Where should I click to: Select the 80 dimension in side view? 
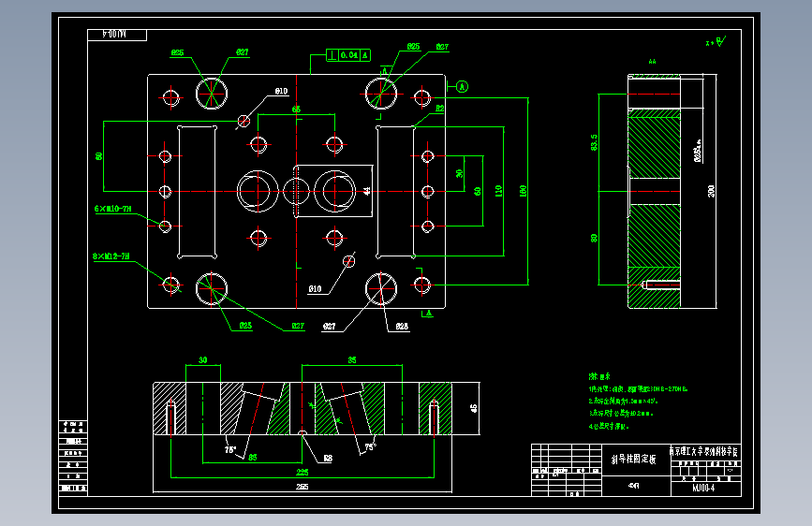594,238
